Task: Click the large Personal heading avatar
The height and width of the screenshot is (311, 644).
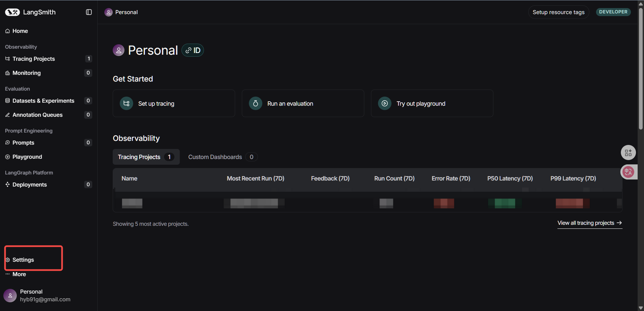Action: (118, 50)
